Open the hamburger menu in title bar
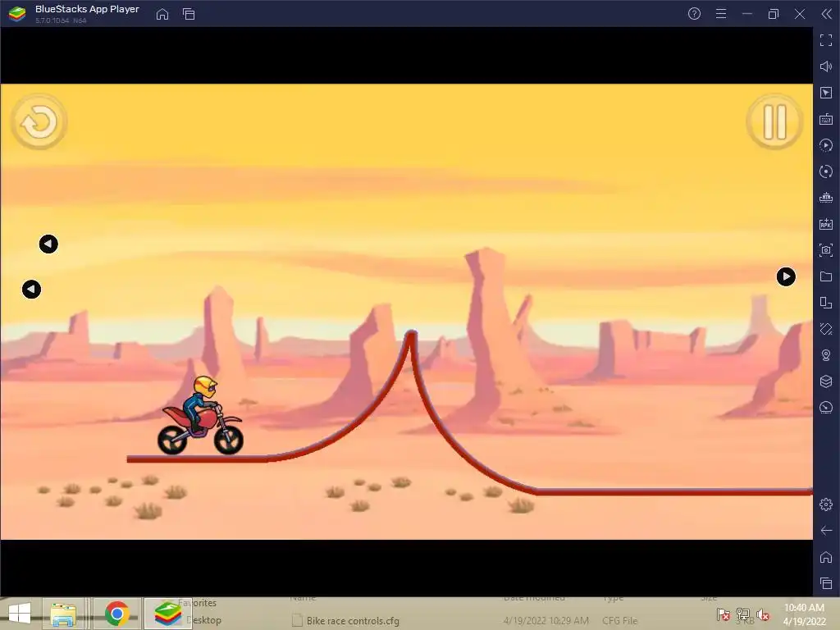Viewport: 840px width, 630px height. click(721, 14)
